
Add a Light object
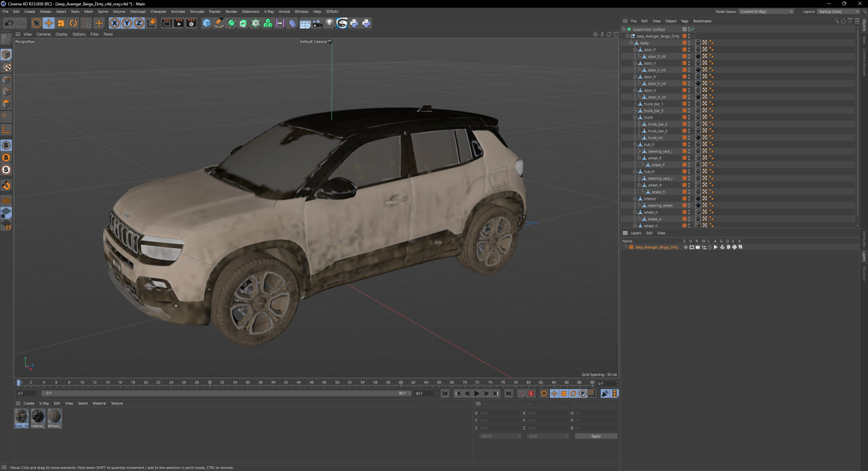[330, 23]
